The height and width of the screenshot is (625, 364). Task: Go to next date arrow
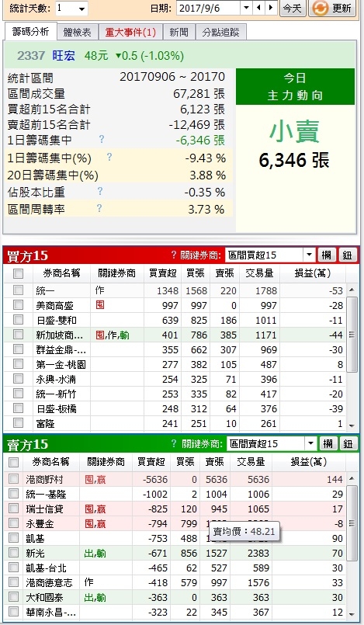click(x=271, y=8)
